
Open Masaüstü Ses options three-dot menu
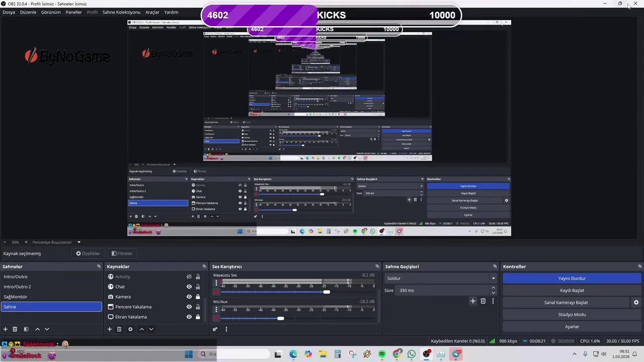216,283
